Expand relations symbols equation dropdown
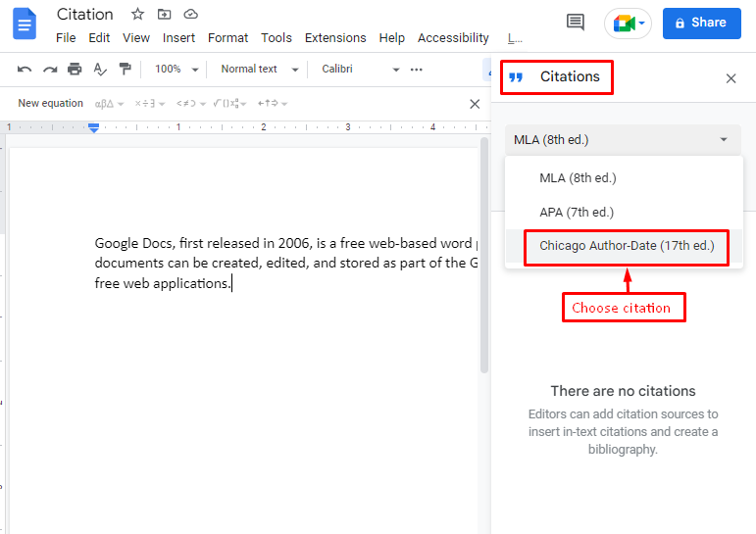Screen dimensions: 756x534 [191, 104]
